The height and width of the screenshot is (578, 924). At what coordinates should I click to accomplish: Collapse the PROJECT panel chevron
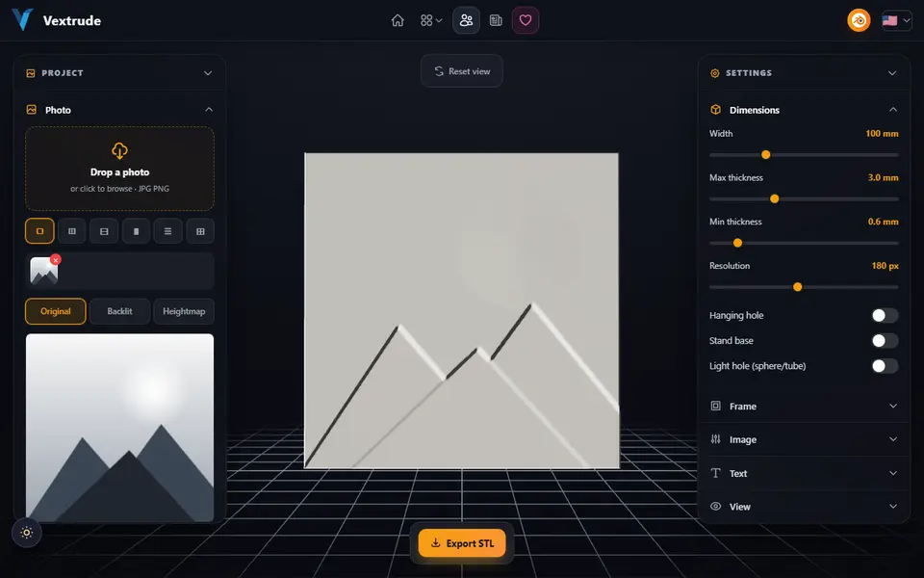click(x=208, y=73)
